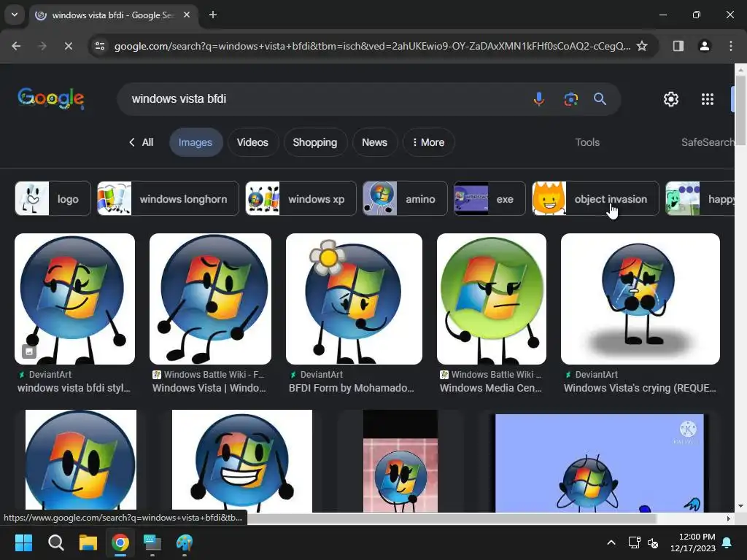Open a new browser tab

pyautogui.click(x=213, y=15)
